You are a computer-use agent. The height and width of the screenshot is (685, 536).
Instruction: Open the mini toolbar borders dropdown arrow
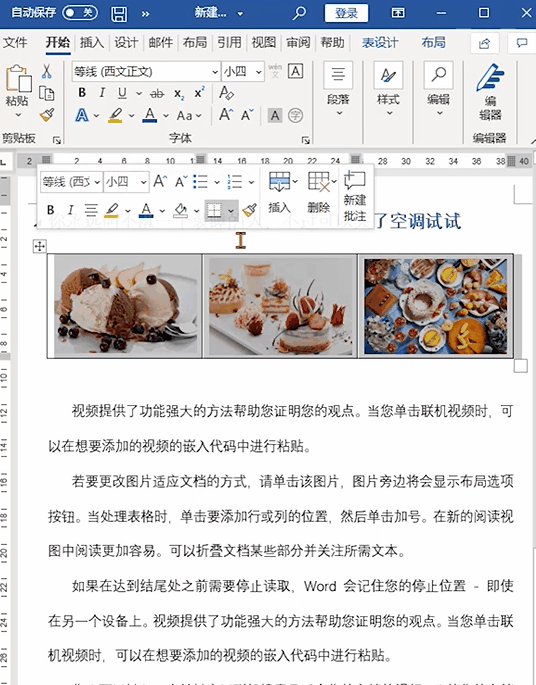231,211
